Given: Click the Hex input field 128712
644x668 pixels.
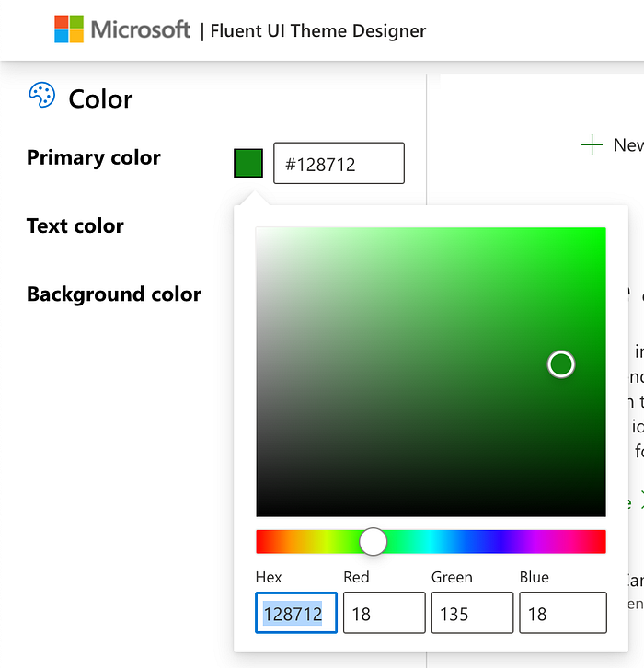Looking at the screenshot, I should (296, 613).
